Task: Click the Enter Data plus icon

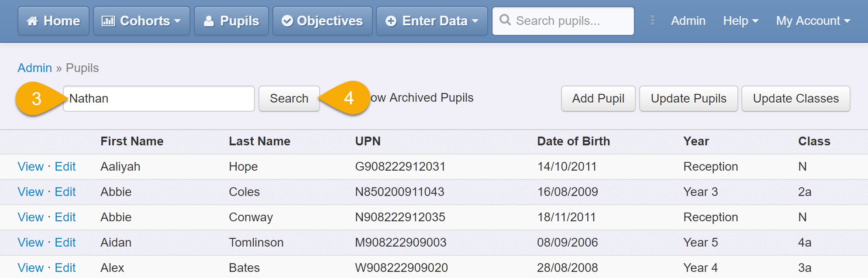Action: [391, 21]
